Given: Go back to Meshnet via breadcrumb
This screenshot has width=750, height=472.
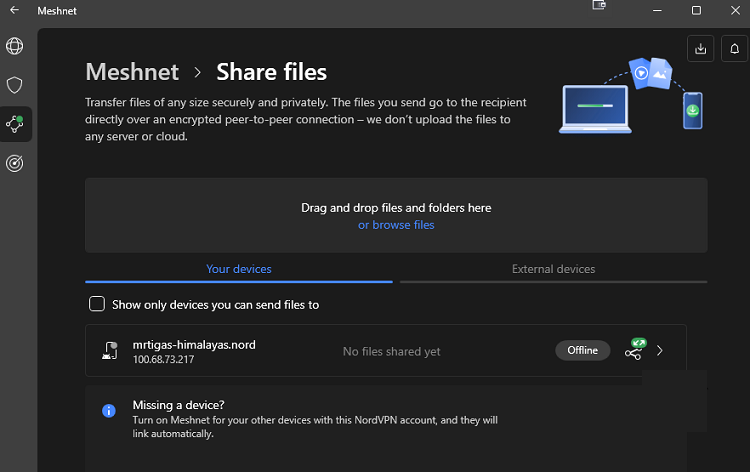Looking at the screenshot, I should (132, 72).
